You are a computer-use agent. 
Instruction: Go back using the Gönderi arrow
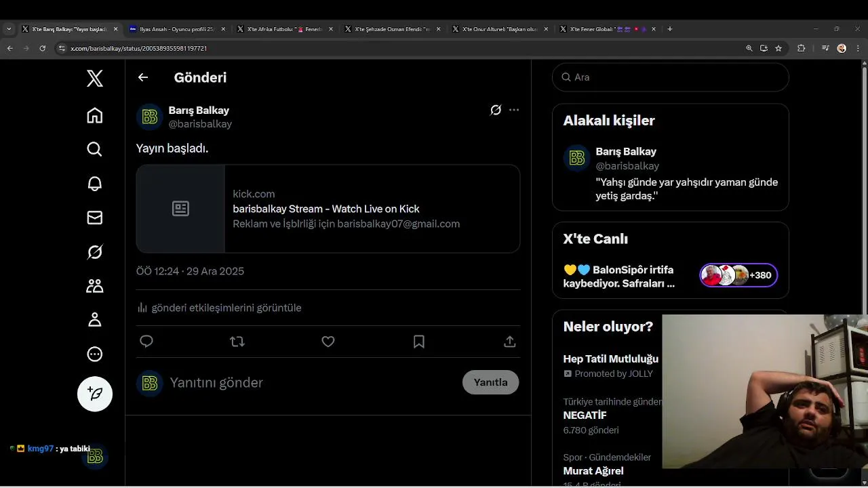pyautogui.click(x=143, y=77)
